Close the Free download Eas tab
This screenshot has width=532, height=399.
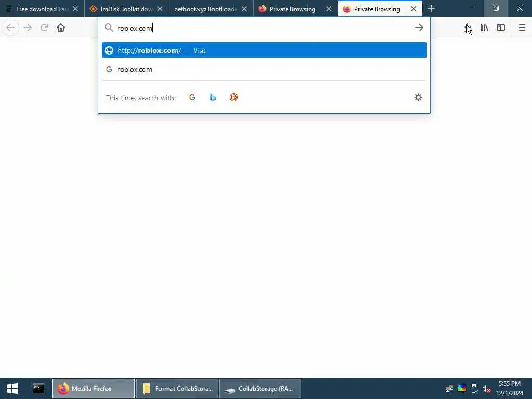click(x=75, y=9)
